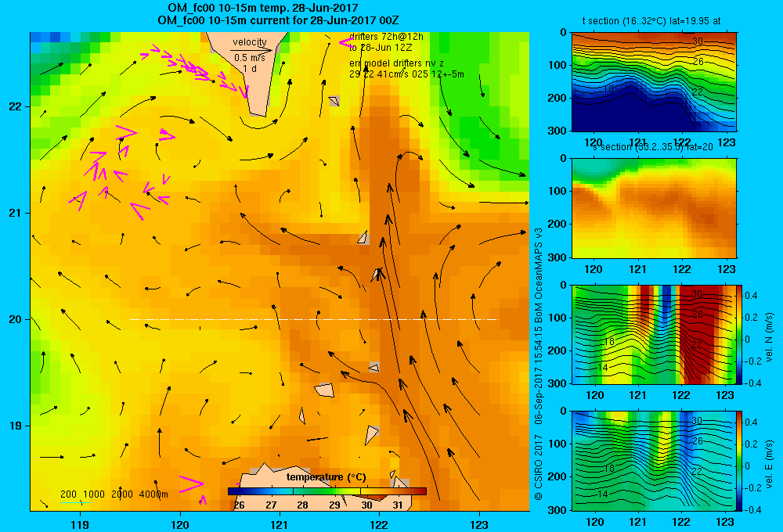Click the temperature colorbar gradient strip
Viewport: 783px width, 532px height.
(x=327, y=491)
